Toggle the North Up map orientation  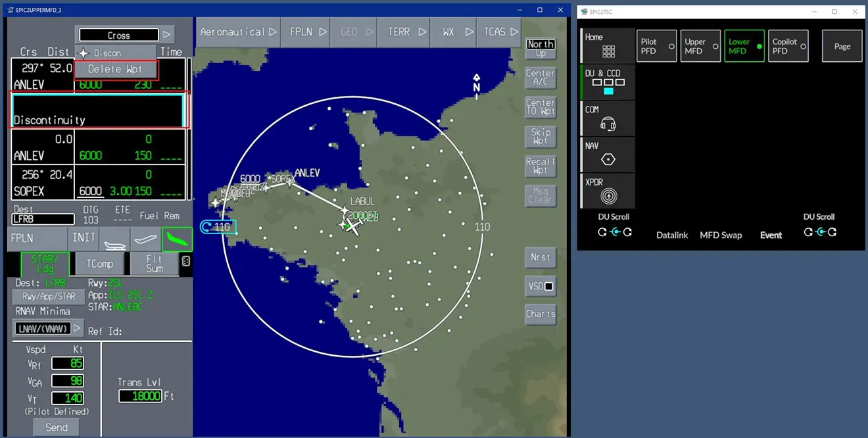point(541,49)
